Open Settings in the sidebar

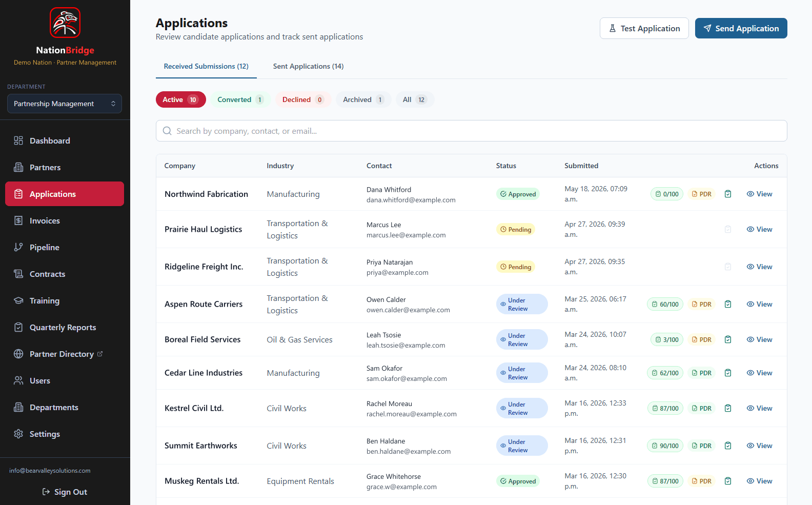[x=65, y=434]
